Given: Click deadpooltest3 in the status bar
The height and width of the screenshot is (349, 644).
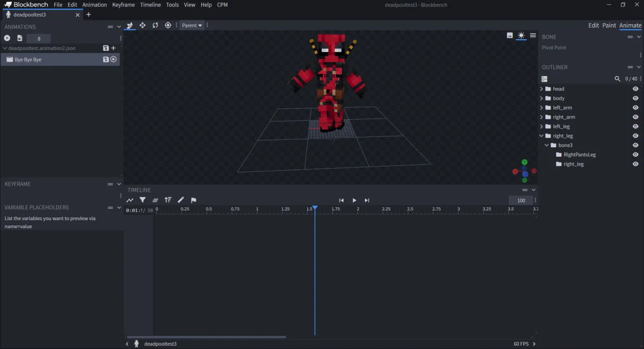Looking at the screenshot, I should [x=160, y=344].
